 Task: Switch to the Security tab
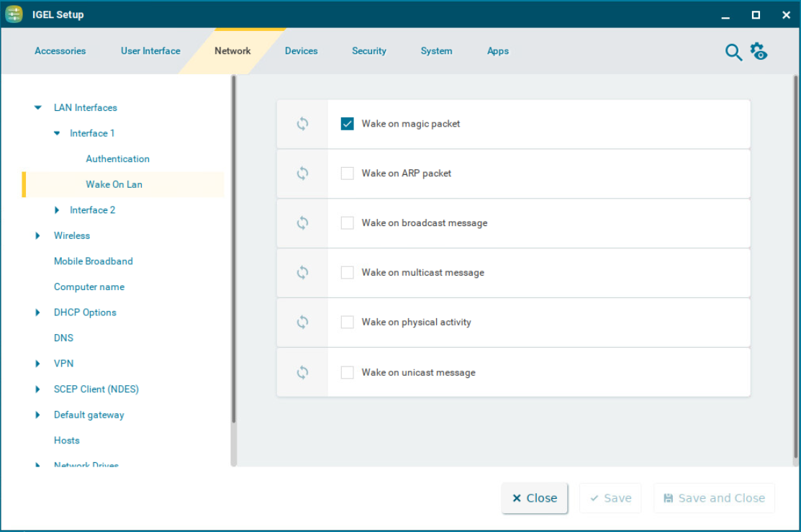coord(368,51)
